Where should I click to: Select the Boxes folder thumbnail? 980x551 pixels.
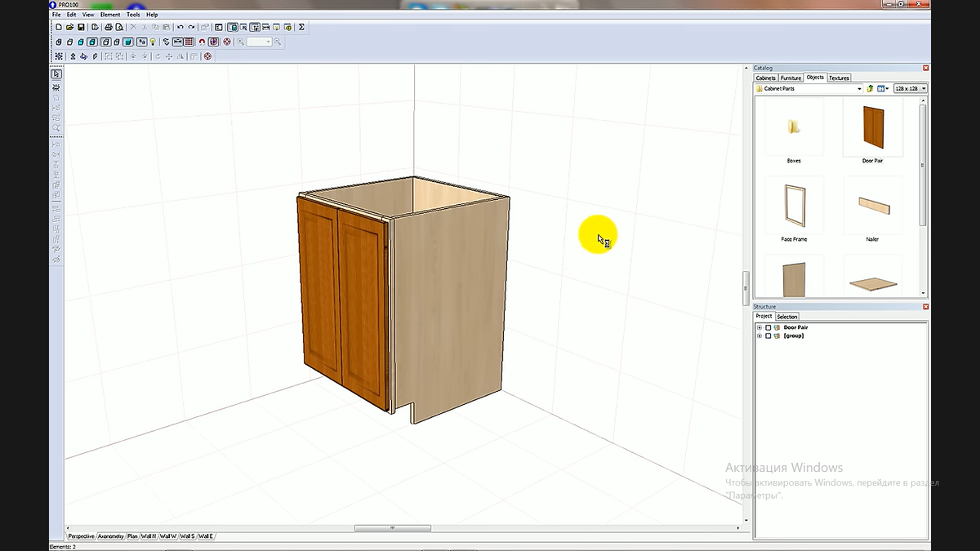(794, 127)
